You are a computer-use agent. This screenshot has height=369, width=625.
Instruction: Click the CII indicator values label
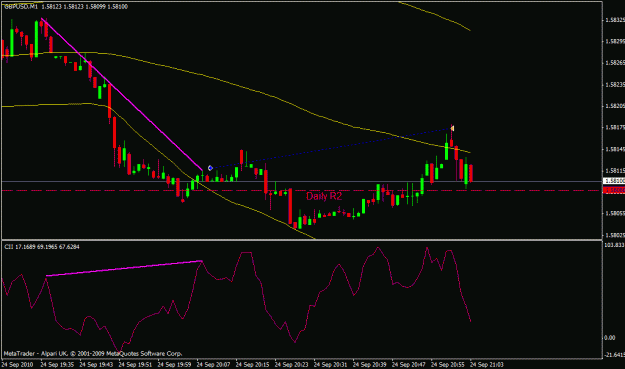(42, 247)
